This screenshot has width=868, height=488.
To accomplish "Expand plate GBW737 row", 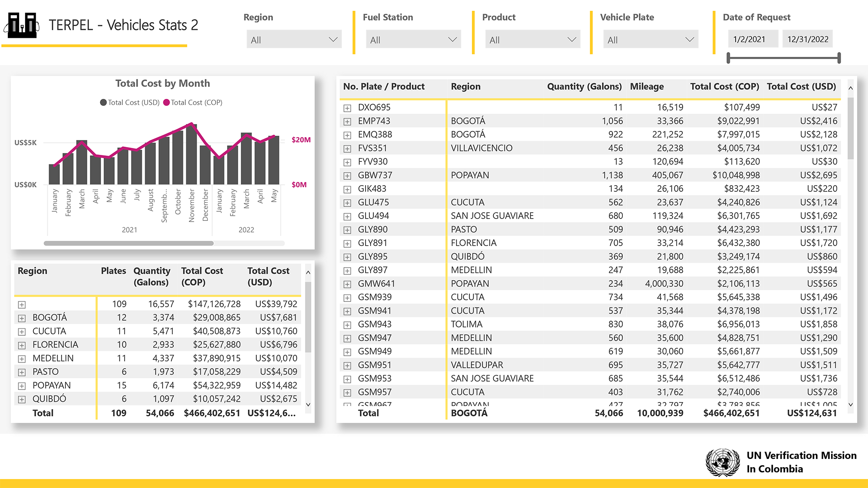I will (347, 175).
